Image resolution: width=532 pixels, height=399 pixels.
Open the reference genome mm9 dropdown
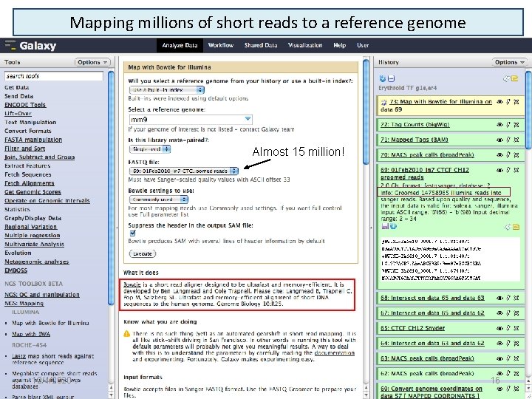tap(191, 120)
